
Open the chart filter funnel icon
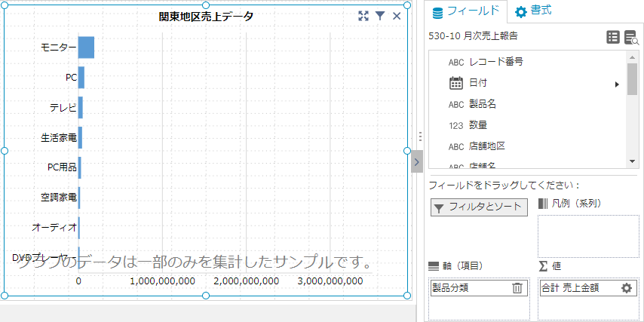pyautogui.click(x=380, y=16)
